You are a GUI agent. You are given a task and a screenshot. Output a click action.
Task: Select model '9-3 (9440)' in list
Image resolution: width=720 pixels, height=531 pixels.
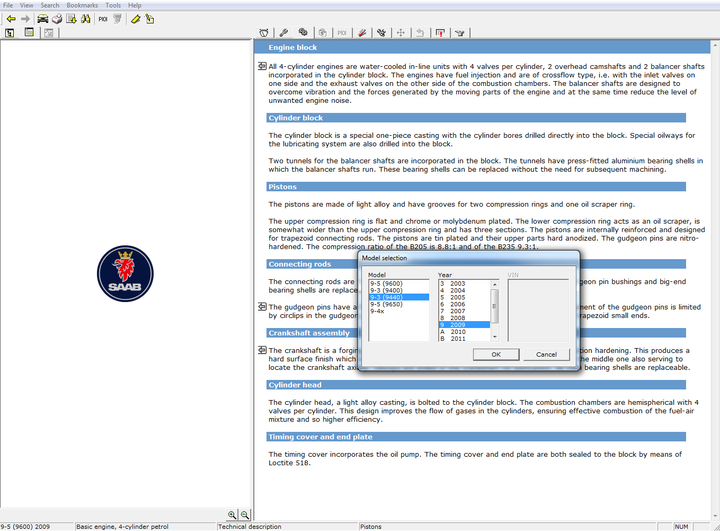pyautogui.click(x=399, y=297)
